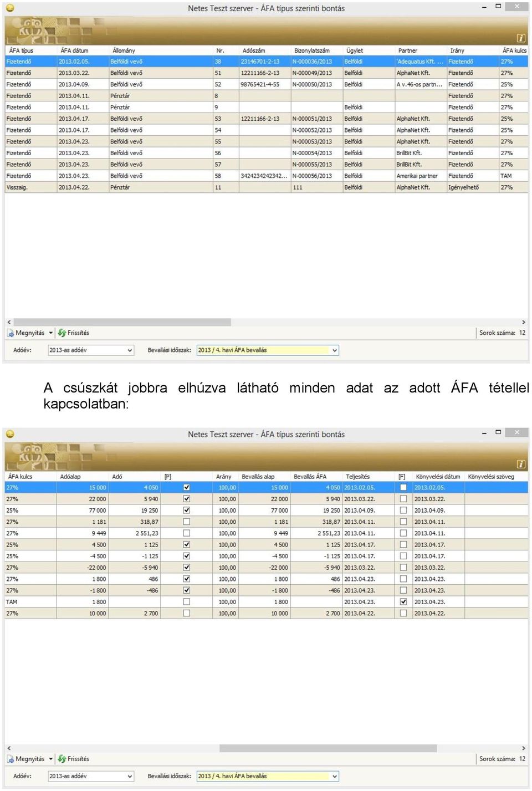
Task: Open Megnyitás in the lower window
Action: click(x=26, y=759)
